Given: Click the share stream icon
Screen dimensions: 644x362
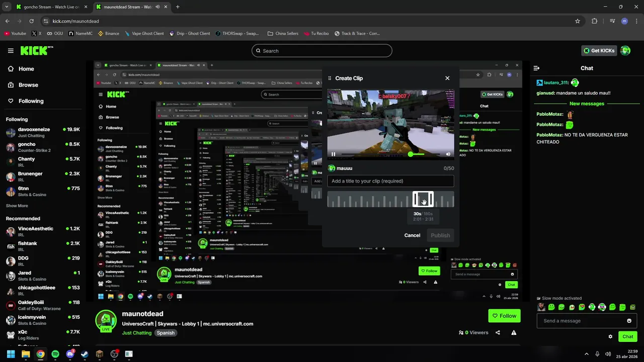Looking at the screenshot, I should point(498,332).
